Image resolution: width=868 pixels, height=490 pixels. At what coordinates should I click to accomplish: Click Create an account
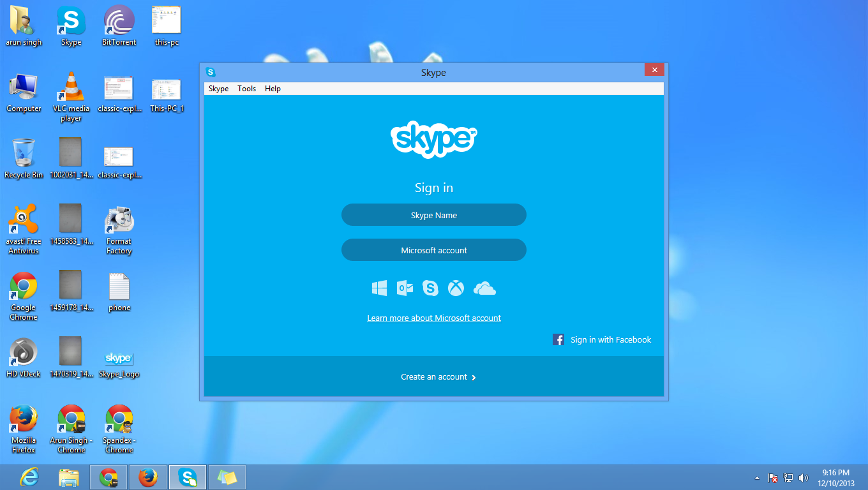(x=438, y=377)
